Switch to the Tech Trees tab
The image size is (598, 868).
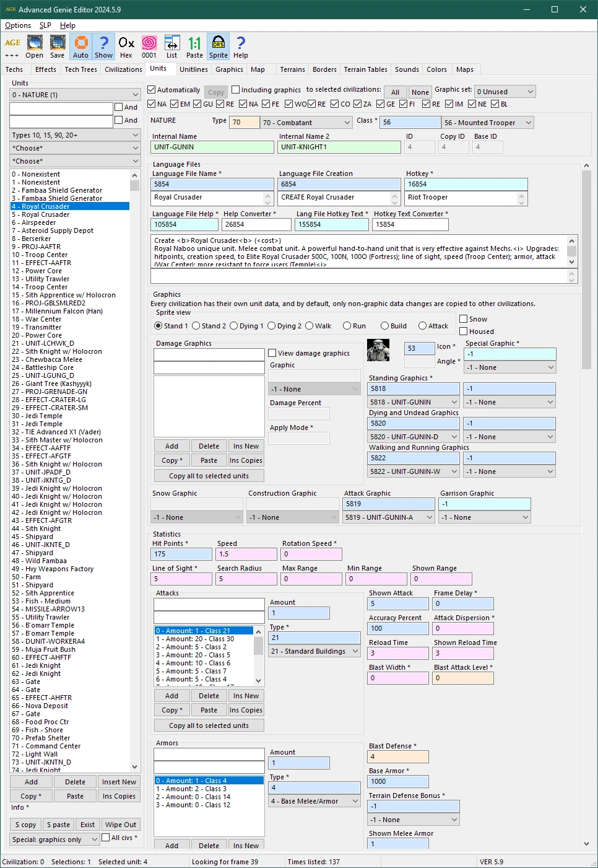click(81, 69)
